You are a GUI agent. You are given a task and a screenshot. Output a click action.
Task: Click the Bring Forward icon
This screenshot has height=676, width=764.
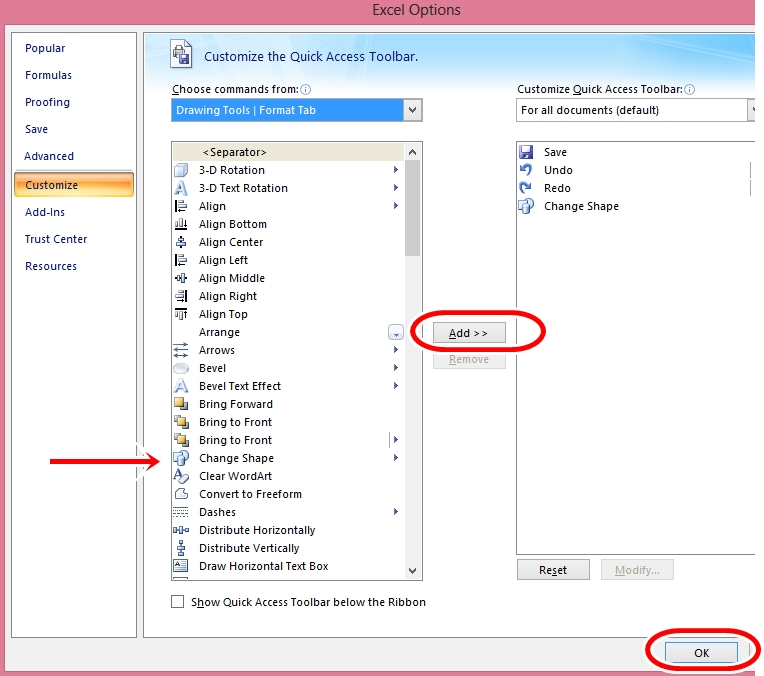181,404
